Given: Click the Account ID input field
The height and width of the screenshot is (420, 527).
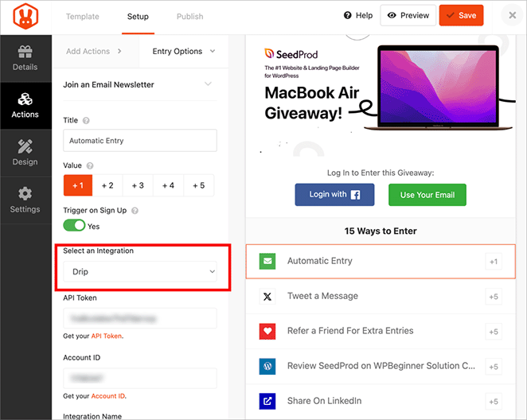Looking at the screenshot, I should tap(140, 379).
